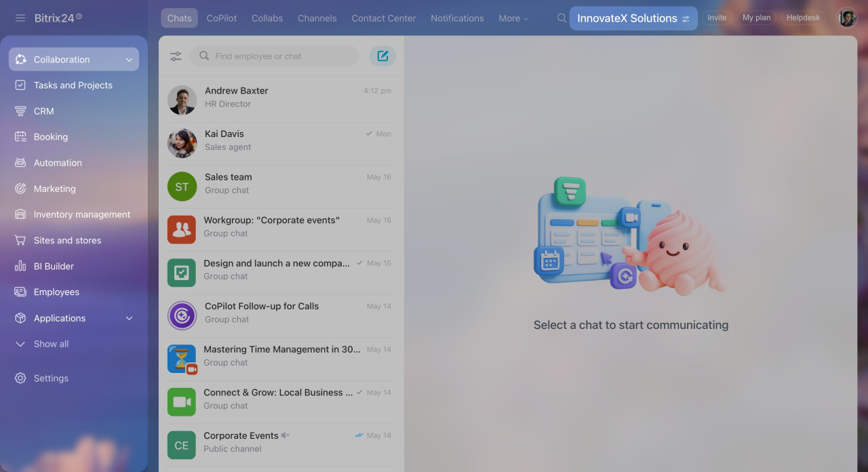Open Workgroup: "Corporate events" chat
This screenshot has width=868, height=472.
click(x=281, y=229)
